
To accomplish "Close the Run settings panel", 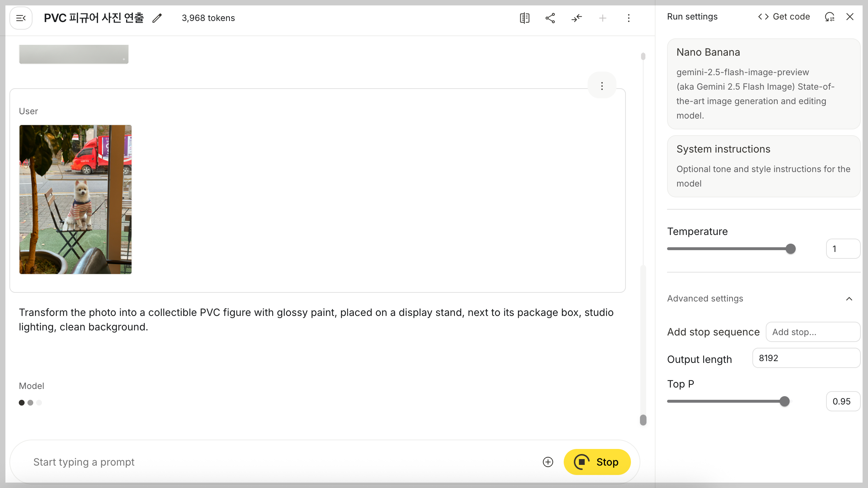I will coord(850,17).
